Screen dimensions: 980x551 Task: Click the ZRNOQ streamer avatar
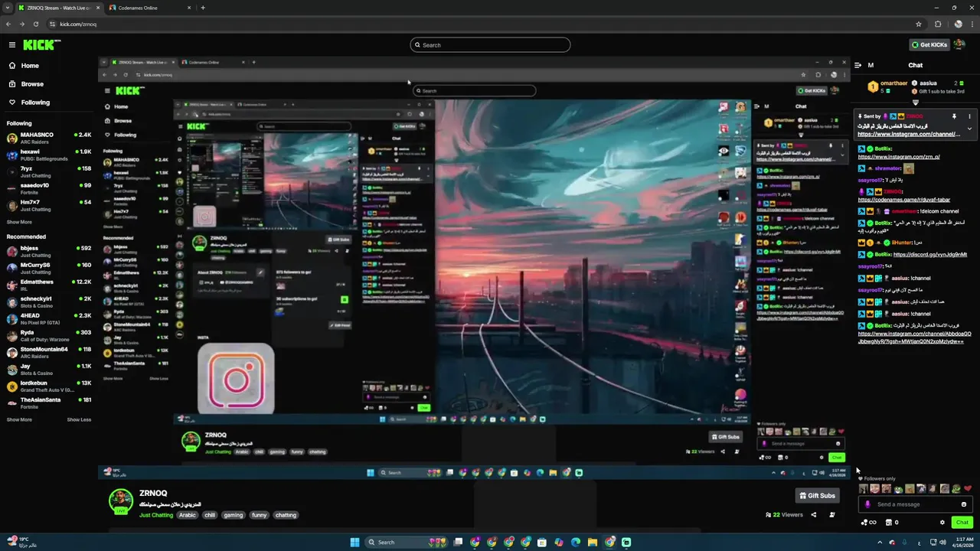point(120,500)
